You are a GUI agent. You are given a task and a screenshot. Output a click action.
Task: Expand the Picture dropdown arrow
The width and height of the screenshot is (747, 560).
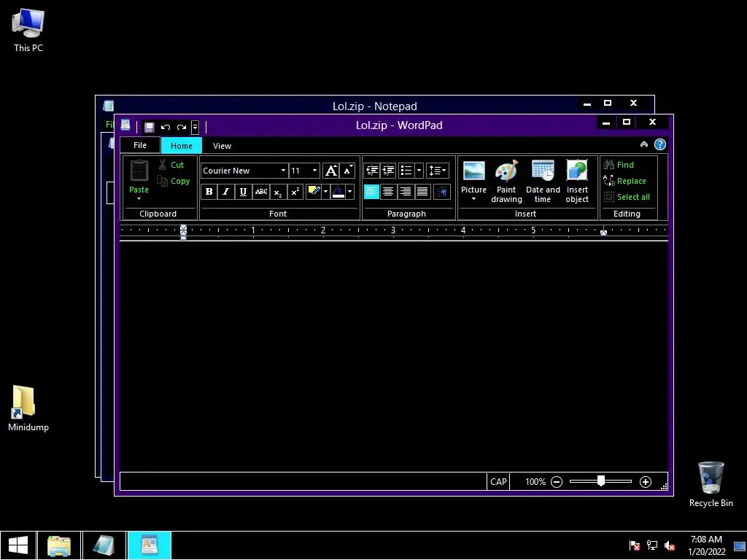[x=473, y=199]
